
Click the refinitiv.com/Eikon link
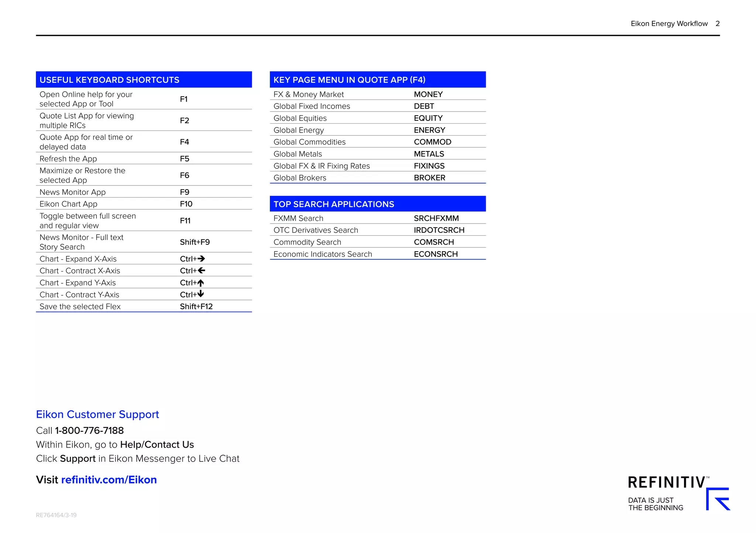[x=109, y=479]
